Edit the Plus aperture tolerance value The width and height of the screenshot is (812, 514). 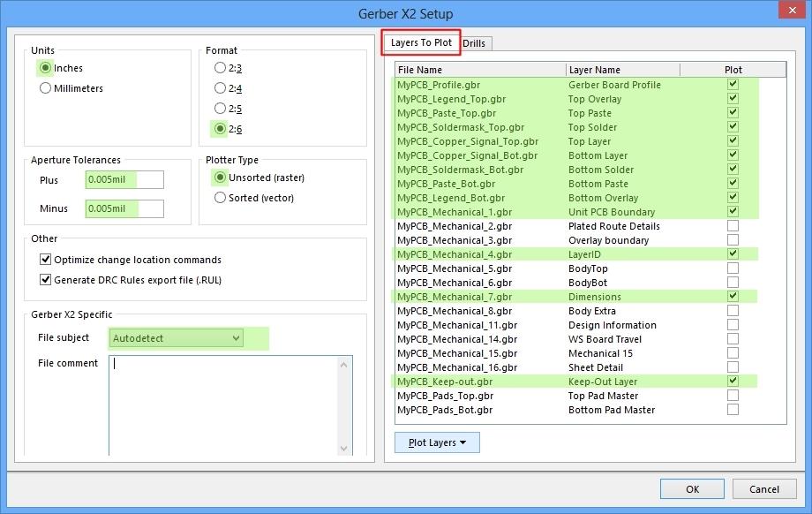(122, 179)
